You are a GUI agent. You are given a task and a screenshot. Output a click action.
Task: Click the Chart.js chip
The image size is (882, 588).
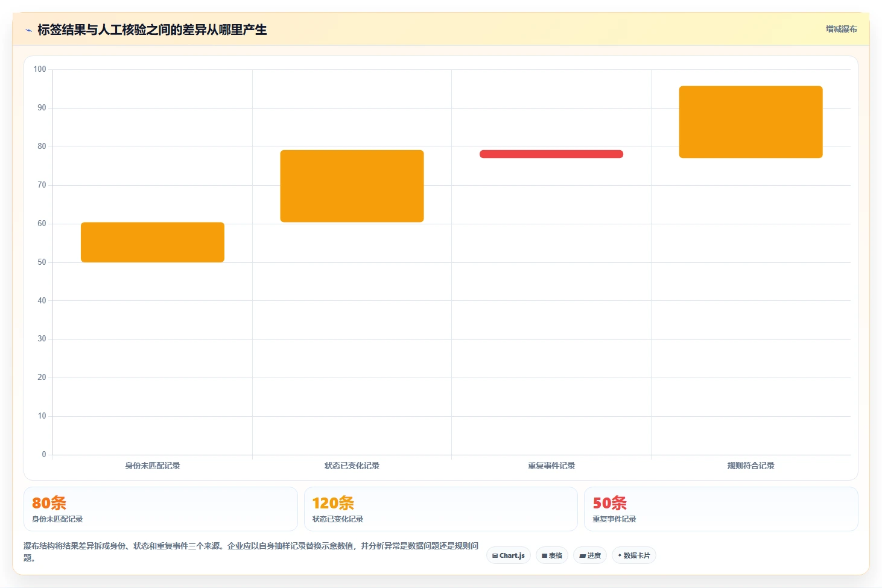509,555
